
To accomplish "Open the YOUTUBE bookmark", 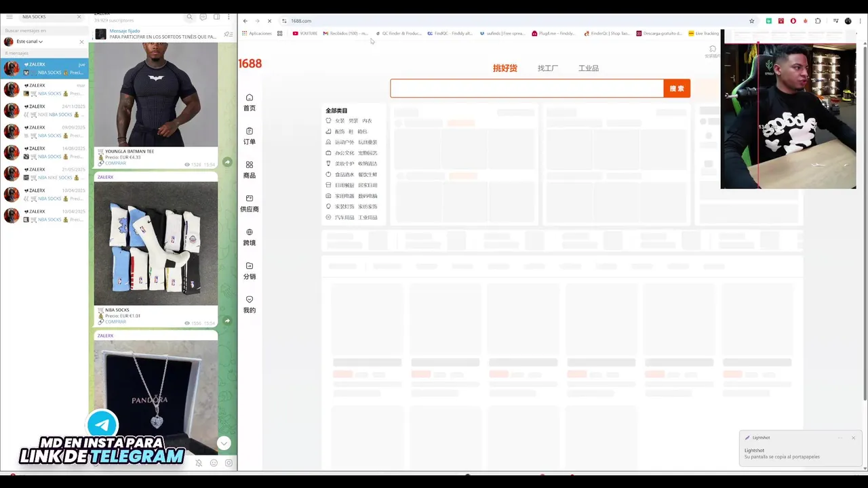I will pos(305,33).
